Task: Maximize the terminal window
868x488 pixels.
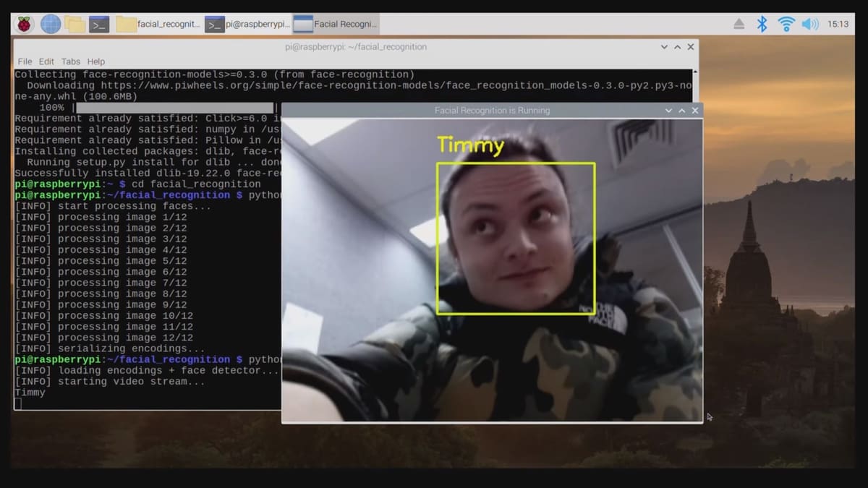Action: tap(678, 47)
